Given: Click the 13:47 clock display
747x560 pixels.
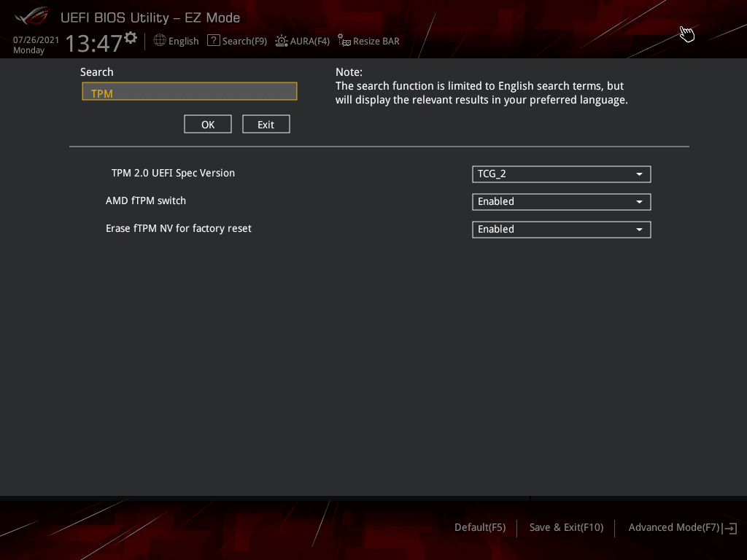Looking at the screenshot, I should [x=94, y=43].
